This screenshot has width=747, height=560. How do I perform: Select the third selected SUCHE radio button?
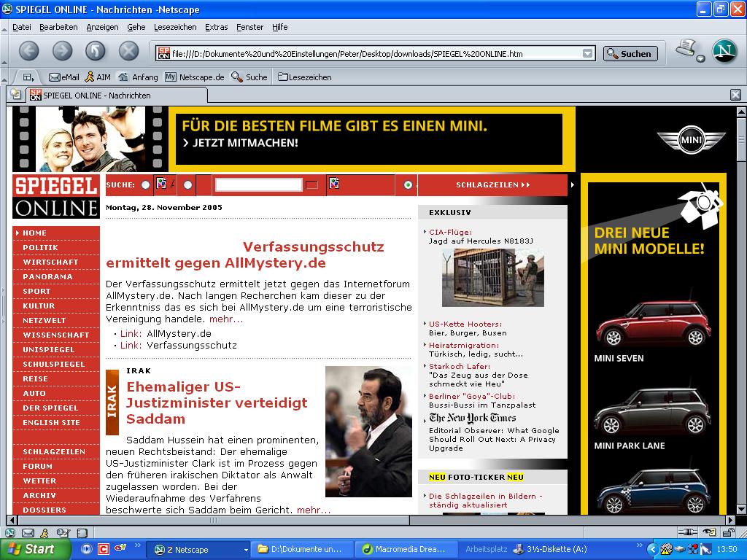pyautogui.click(x=408, y=184)
